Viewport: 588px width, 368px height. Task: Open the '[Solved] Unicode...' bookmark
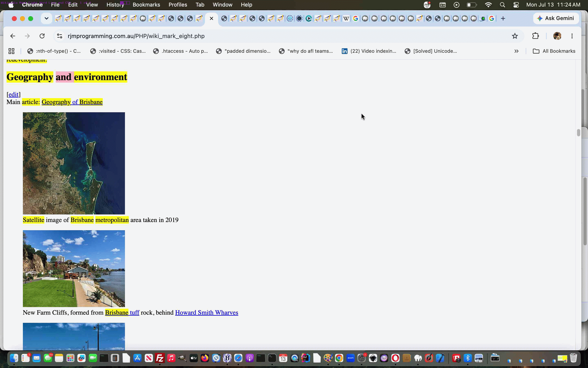point(431,51)
